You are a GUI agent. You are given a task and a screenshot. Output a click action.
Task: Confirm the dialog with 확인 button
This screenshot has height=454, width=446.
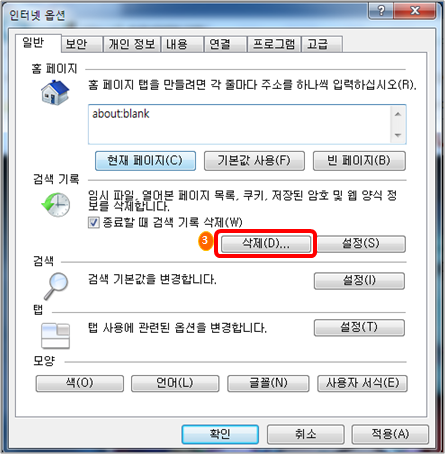[x=220, y=434]
